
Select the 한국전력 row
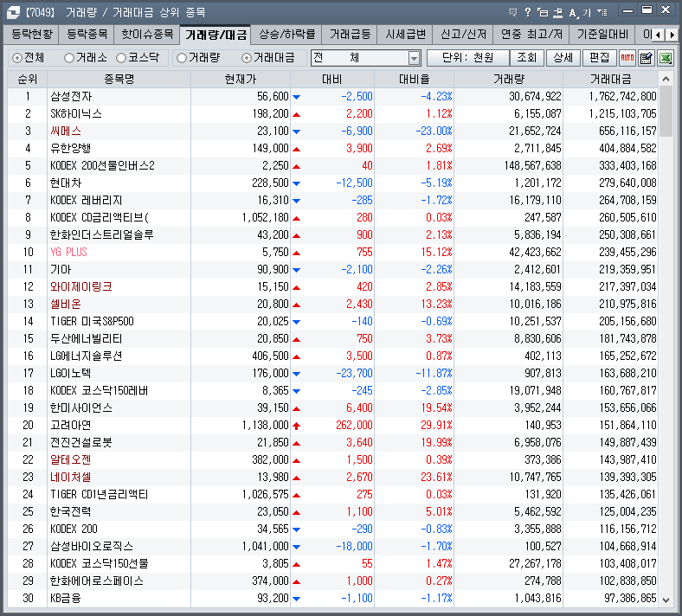(332, 511)
